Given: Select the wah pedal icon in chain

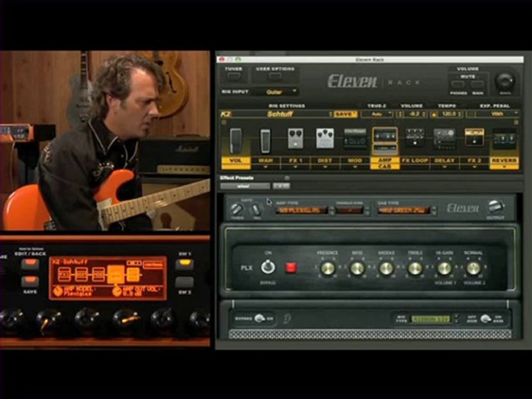Looking at the screenshot, I should coord(265,141).
